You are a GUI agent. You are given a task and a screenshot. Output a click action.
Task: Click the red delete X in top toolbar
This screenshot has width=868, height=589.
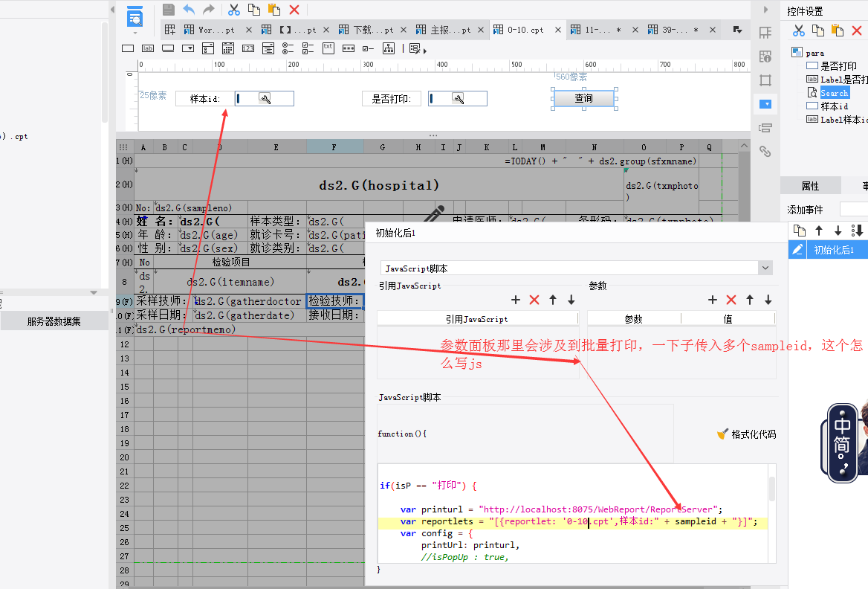pos(294,10)
